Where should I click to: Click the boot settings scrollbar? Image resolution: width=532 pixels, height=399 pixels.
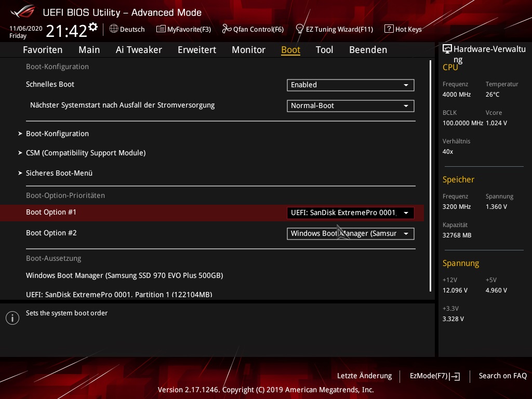point(431,176)
